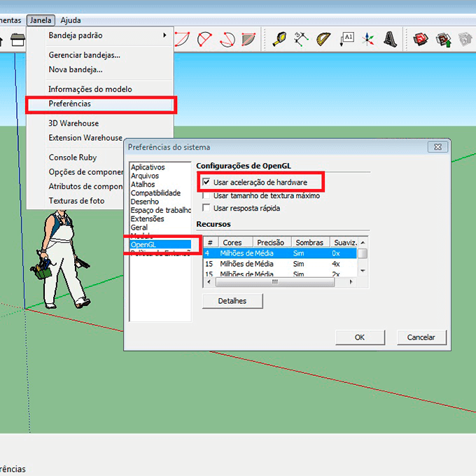Click the Suaviz. column header
Viewport: 476px width, 476px height.
[x=344, y=242]
